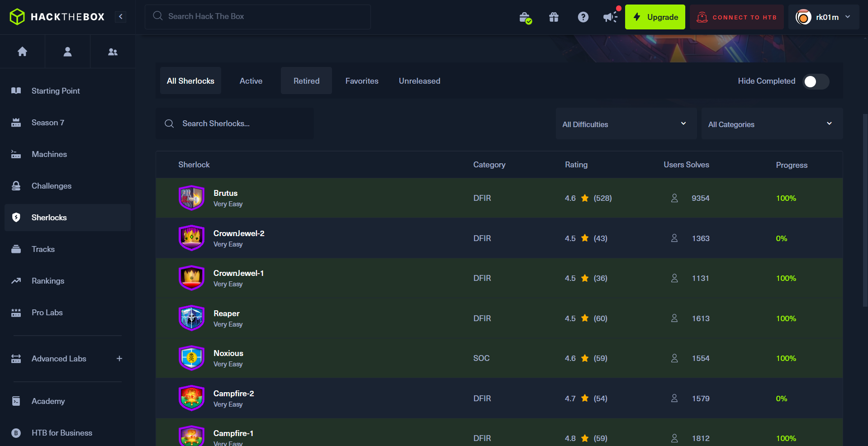Open the All Difficulties dropdown
Screen dimensions: 868x446
pyautogui.click(x=626, y=124)
